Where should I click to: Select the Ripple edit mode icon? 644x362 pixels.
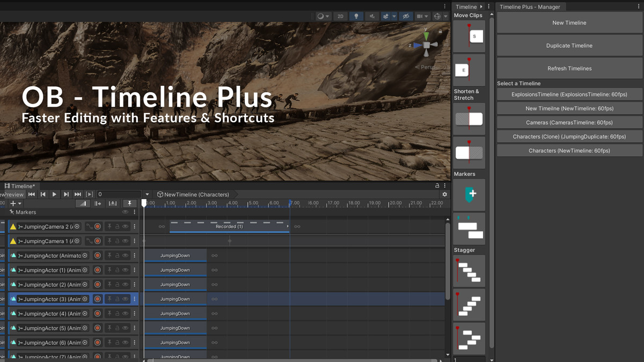[x=98, y=203]
